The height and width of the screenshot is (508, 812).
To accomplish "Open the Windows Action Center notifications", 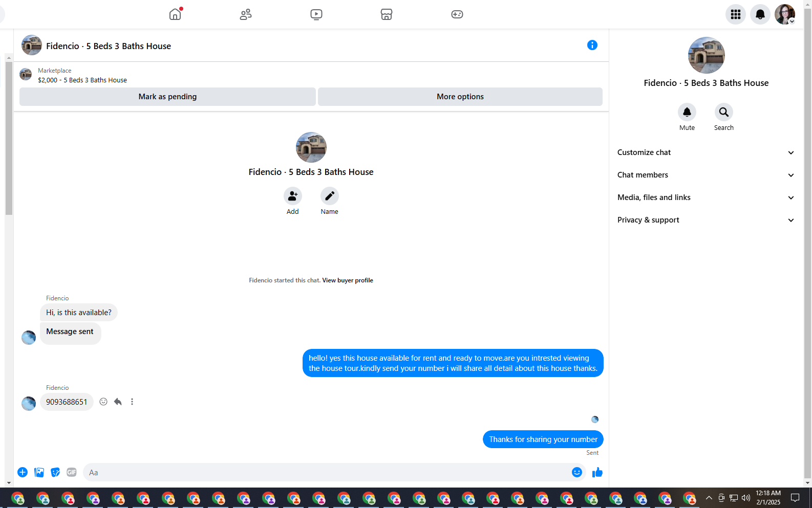I will point(795,498).
